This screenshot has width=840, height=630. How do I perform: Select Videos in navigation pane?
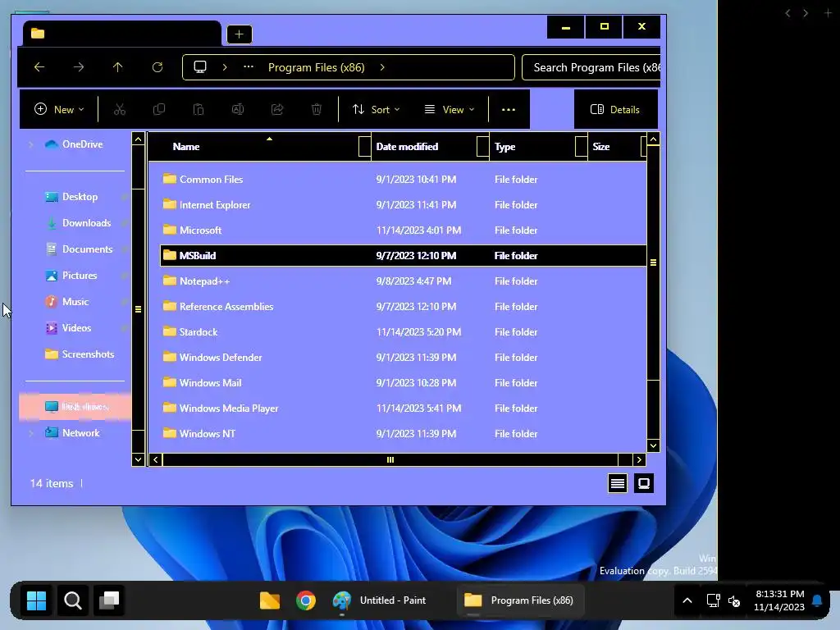coord(76,328)
